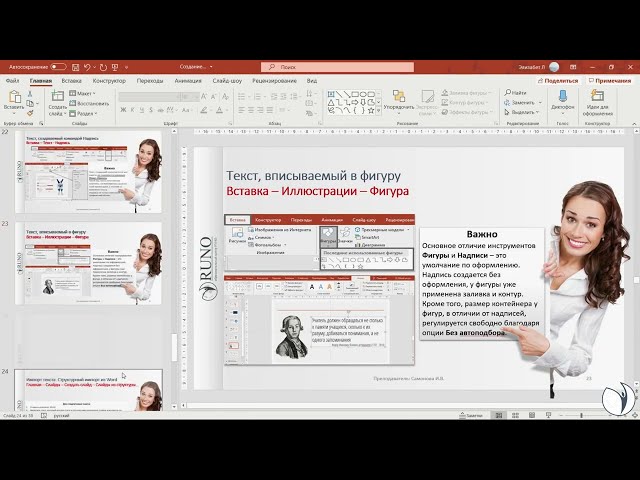
Task: Start slideshow from the quick access toolbar
Action: pyautogui.click(x=115, y=67)
